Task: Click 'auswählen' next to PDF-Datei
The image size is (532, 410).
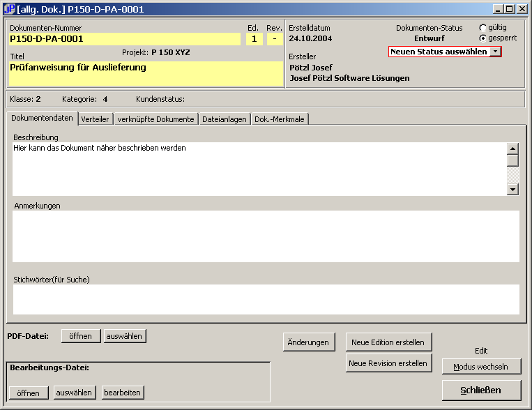Action: [125, 336]
